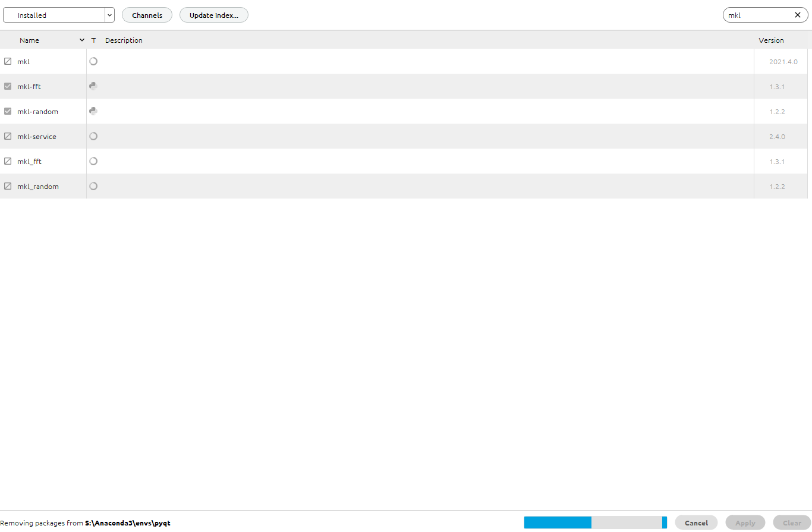Select the mkl-fft package name
The image size is (812, 532).
pos(29,86)
